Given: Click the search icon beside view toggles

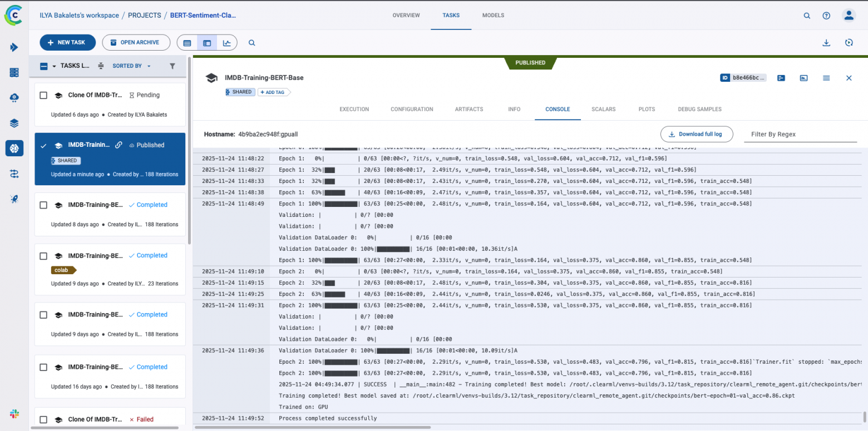Looking at the screenshot, I should [x=252, y=43].
